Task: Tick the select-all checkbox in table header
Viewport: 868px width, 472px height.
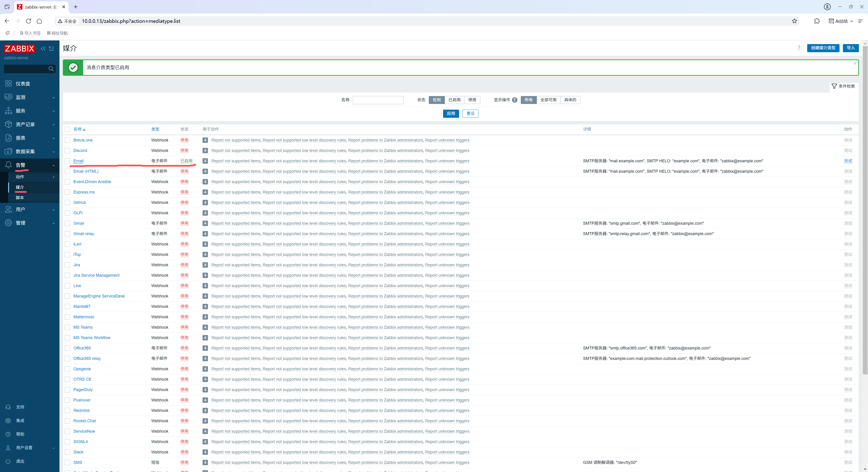Action: (67, 129)
